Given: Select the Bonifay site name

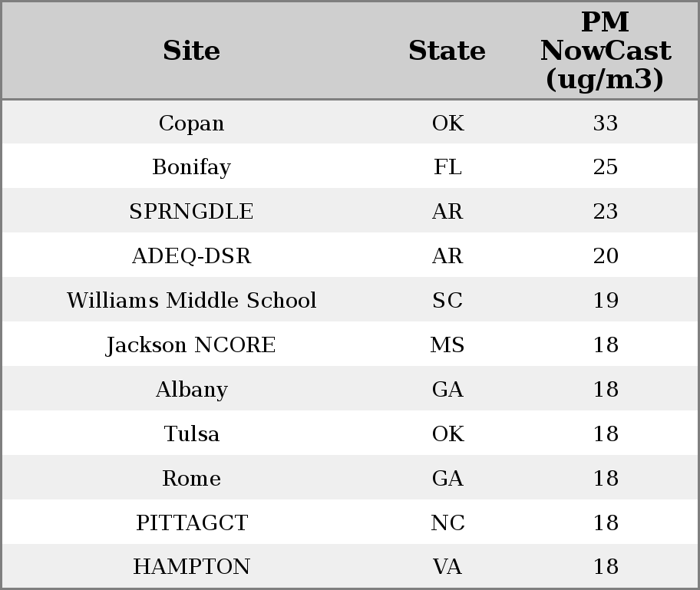Looking at the screenshot, I should click(x=191, y=167).
